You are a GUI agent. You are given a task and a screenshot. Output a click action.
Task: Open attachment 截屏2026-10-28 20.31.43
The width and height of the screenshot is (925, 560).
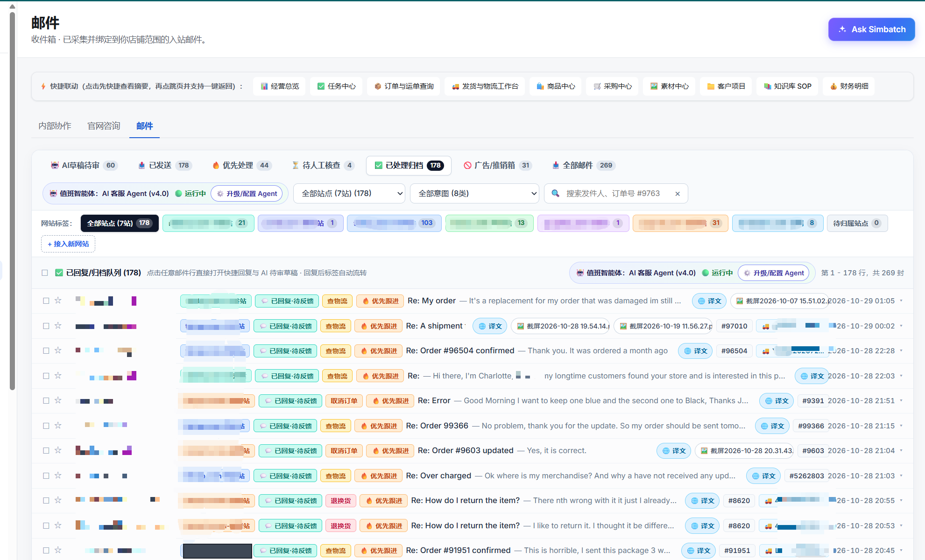coord(744,451)
